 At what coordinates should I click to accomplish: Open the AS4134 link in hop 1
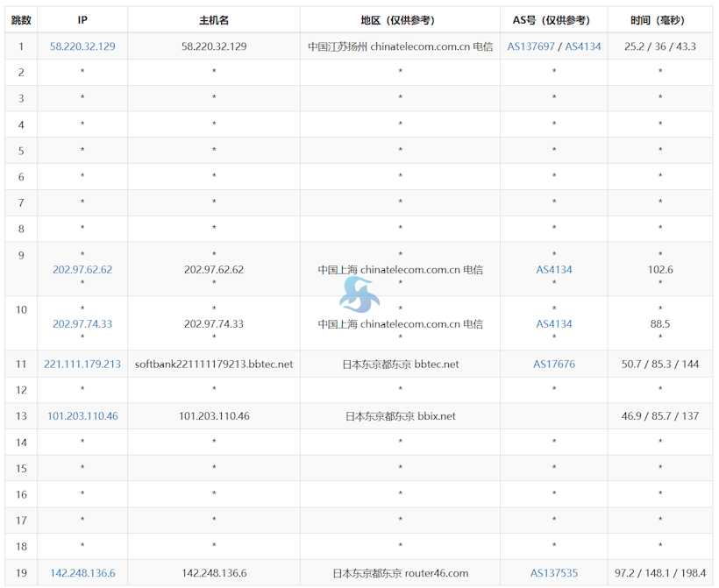[582, 46]
